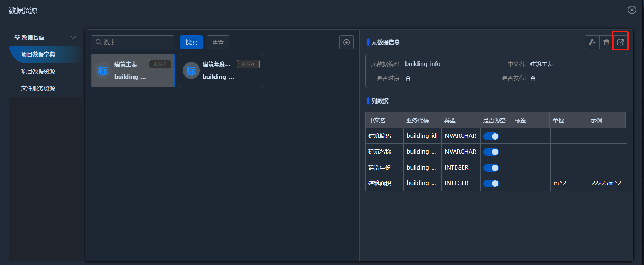
Task: Collapse the 数据基座 chevron
Action: tap(73, 38)
